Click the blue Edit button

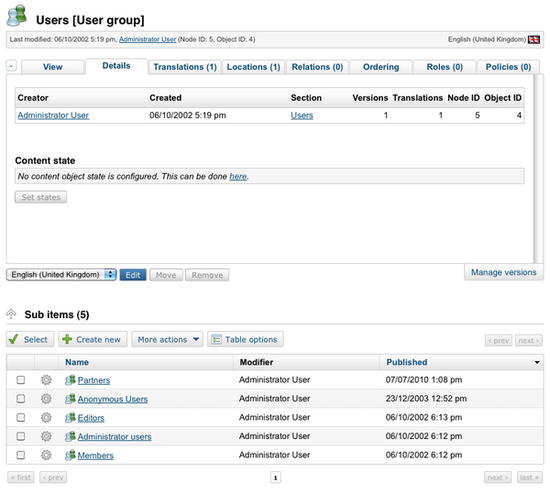[x=133, y=275]
